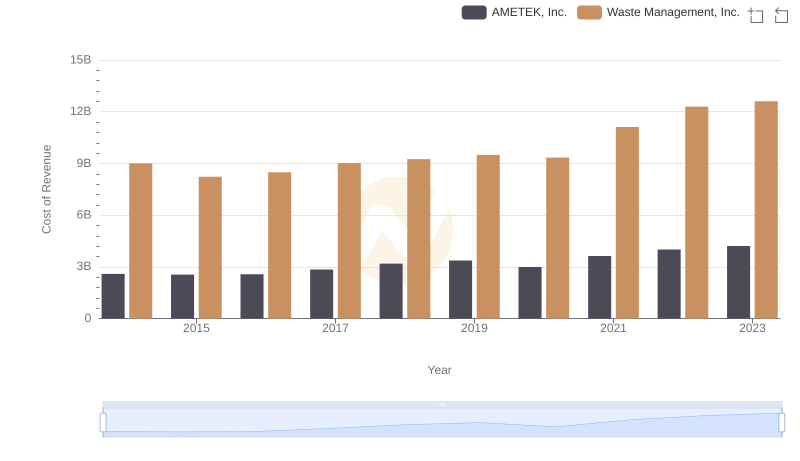
Task: Click the Cost of Revenue axis title
Action: [x=46, y=189]
